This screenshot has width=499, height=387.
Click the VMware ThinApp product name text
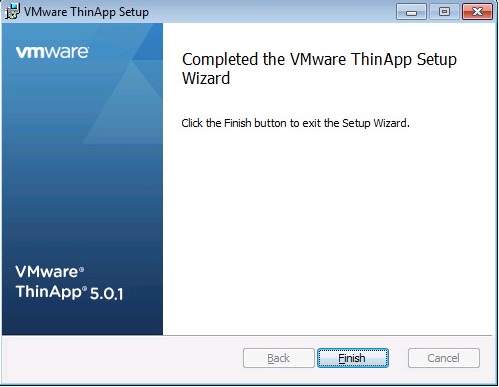tap(50, 282)
